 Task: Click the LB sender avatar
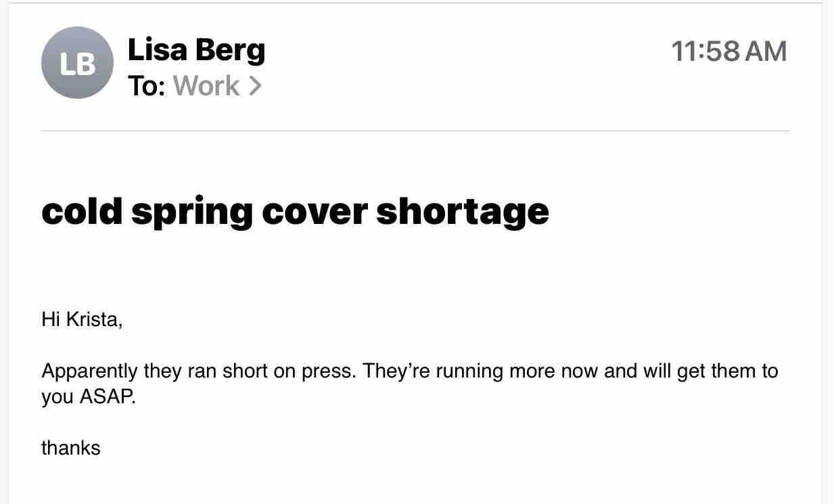(x=77, y=63)
